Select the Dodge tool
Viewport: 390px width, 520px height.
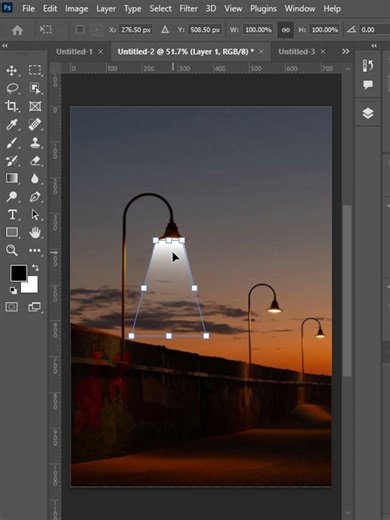tap(12, 197)
